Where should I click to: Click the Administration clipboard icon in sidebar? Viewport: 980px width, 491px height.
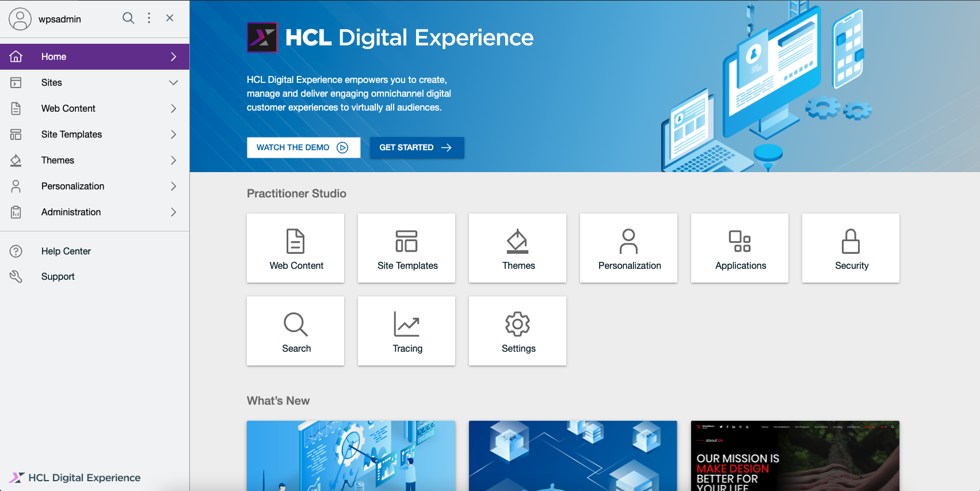click(x=16, y=212)
